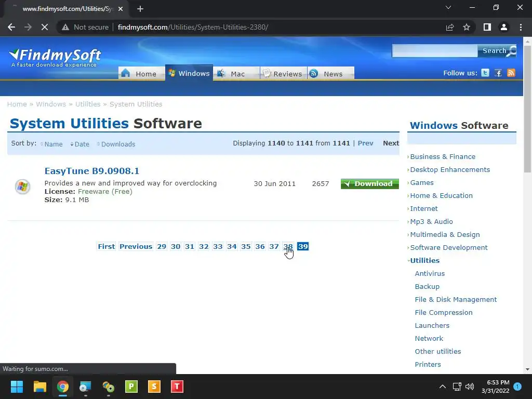This screenshot has width=532, height=399.
Task: Show hidden tray icons chevron
Action: click(x=443, y=387)
